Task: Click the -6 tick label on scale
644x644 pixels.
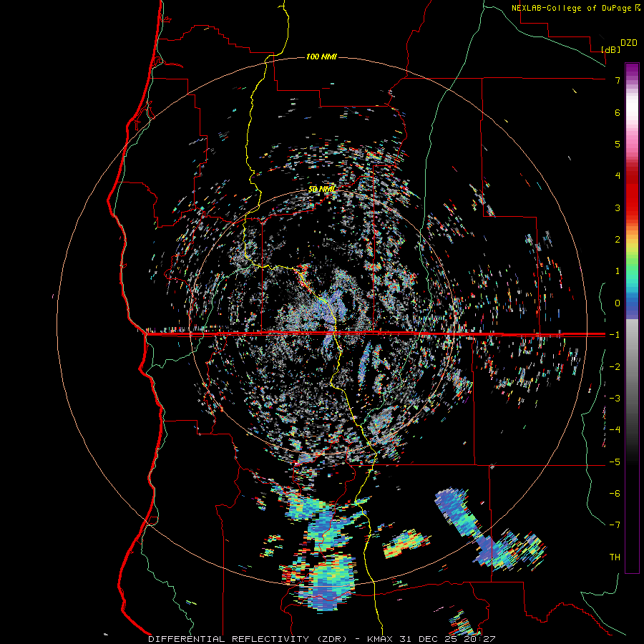Action: (615, 494)
